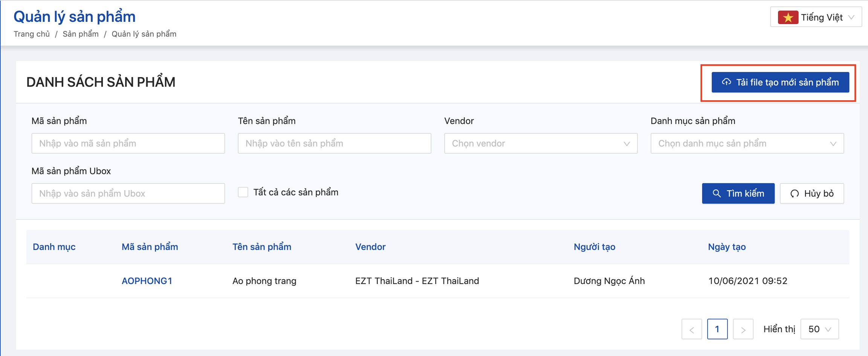The height and width of the screenshot is (356, 868).
Task: Click the 'Nhập vào tên sản phẩm' field
Action: tap(334, 144)
